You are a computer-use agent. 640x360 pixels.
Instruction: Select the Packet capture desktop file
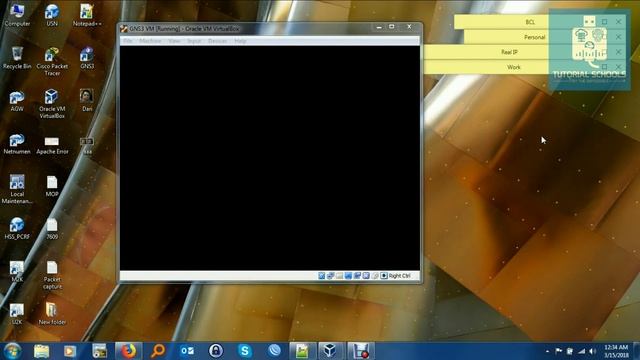pyautogui.click(x=52, y=275)
